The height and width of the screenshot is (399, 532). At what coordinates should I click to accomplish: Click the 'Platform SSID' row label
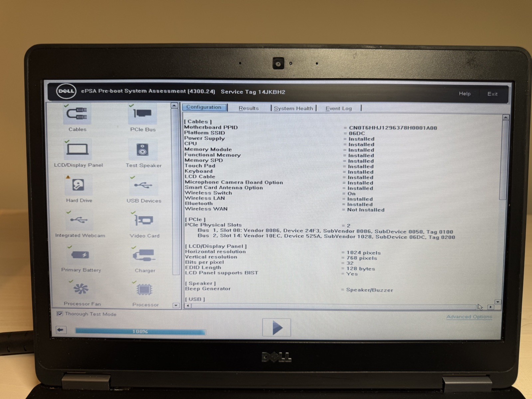click(205, 133)
